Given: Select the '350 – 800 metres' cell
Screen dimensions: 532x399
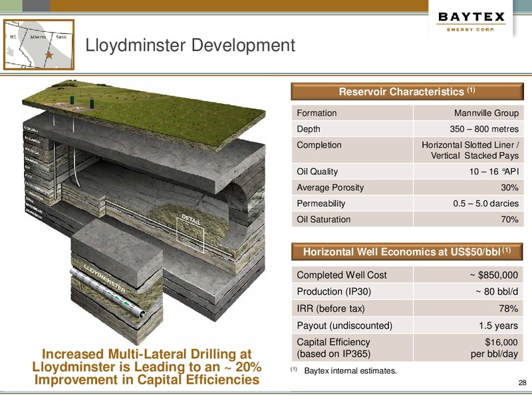Looking at the screenshot, I should (x=469, y=129).
